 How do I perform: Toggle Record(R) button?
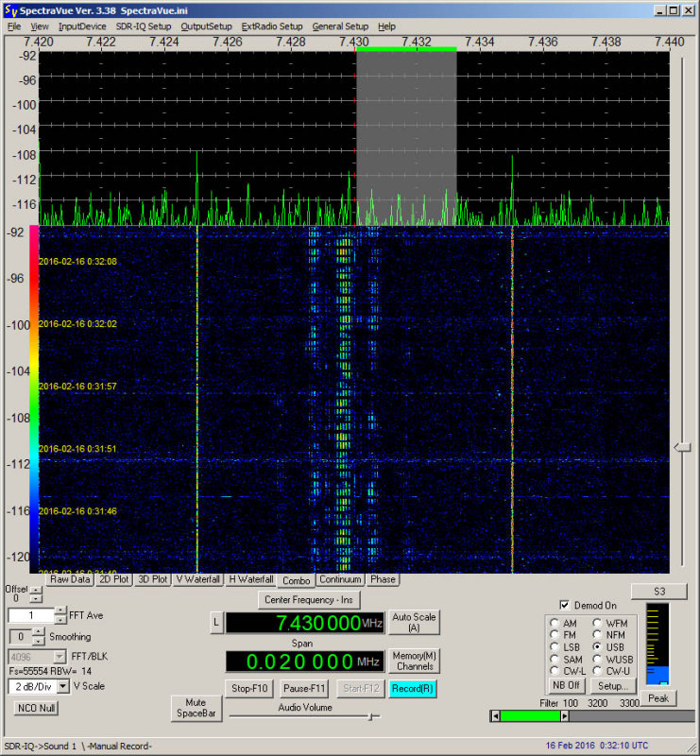(413, 689)
